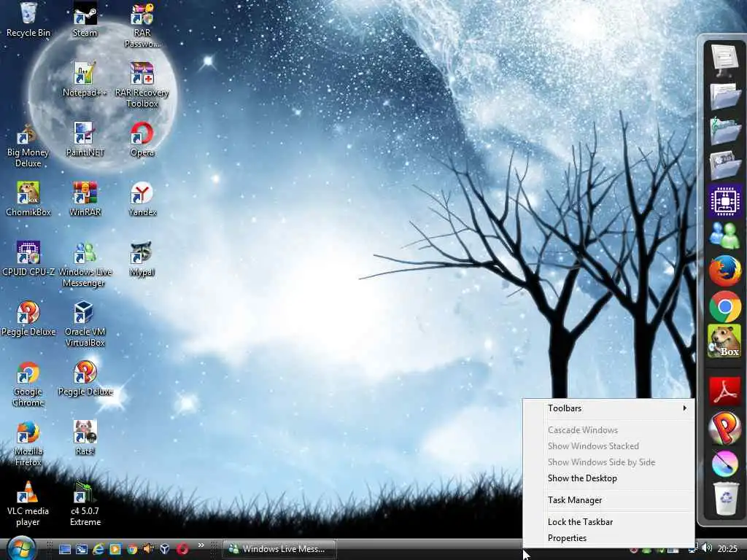This screenshot has height=560, width=747.
Task: Open the Mozilla Firefox desktop shortcut
Action: point(28,444)
